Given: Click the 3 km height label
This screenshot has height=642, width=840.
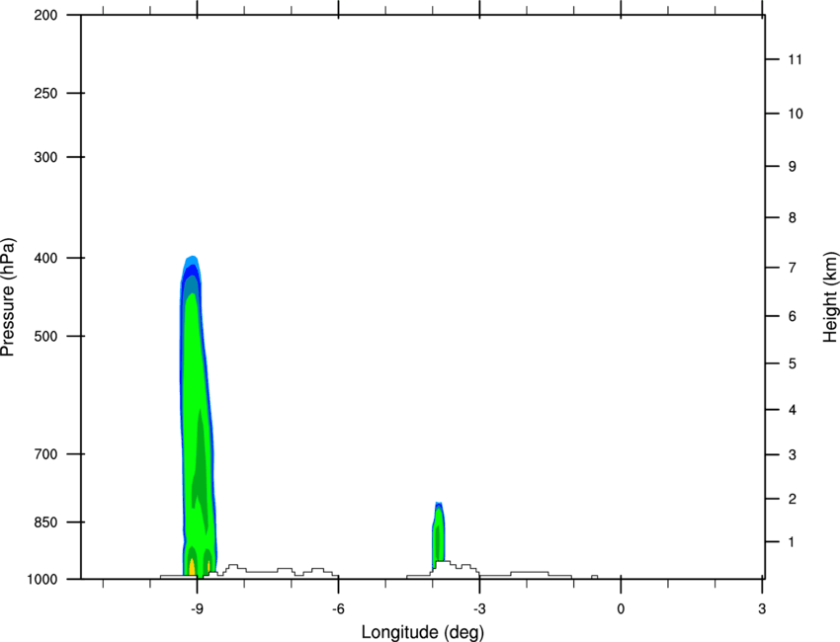Looking at the screenshot, I should [x=793, y=455].
